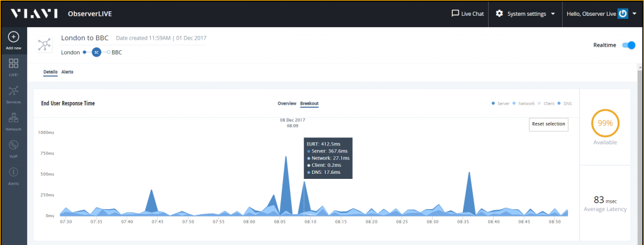Click the 08:50 time axis label
Viewport: 644px width, 245px height.
555,222
